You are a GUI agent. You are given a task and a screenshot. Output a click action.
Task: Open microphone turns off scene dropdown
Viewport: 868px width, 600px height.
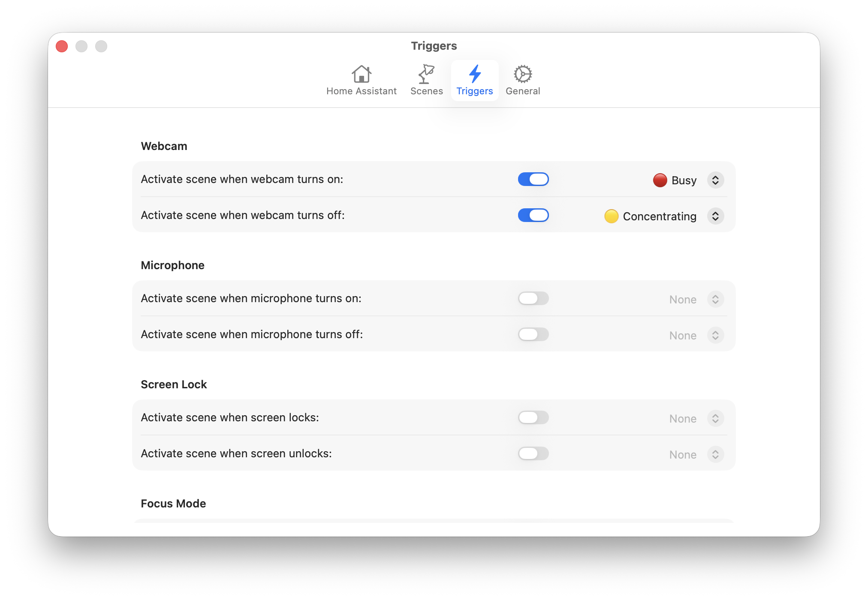(715, 336)
